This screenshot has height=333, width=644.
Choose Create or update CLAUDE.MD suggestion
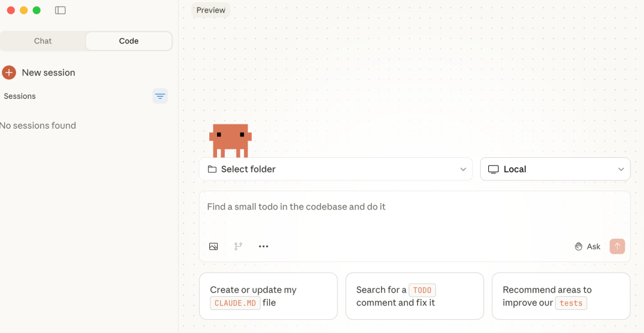point(268,296)
